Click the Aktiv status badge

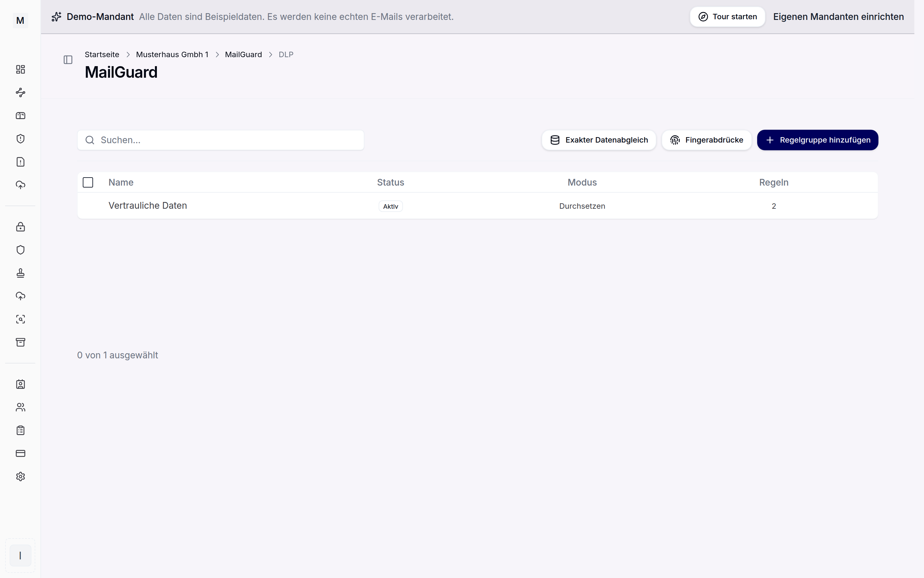(x=390, y=206)
